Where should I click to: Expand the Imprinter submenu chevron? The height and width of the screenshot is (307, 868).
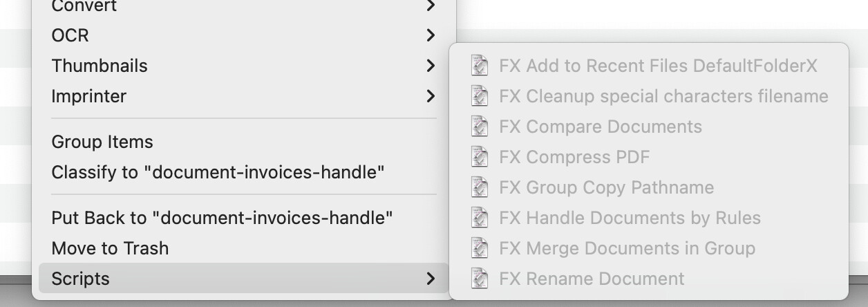(x=431, y=96)
